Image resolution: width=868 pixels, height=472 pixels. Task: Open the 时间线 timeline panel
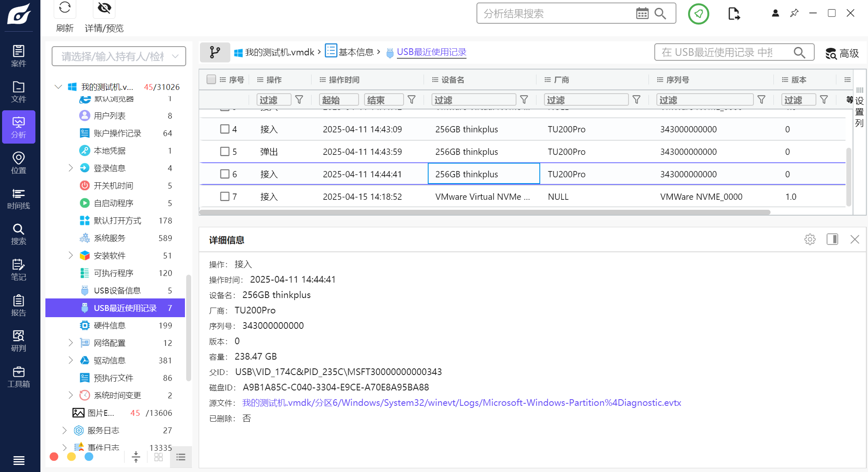(18, 199)
